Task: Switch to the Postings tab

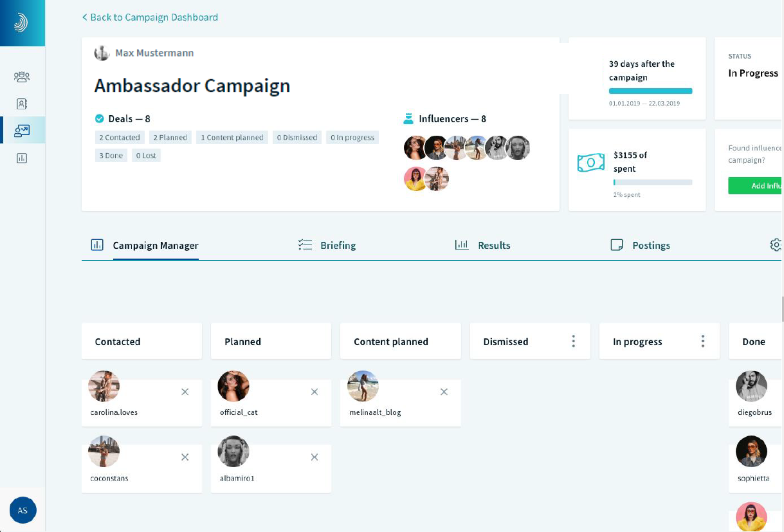Action: (640, 245)
